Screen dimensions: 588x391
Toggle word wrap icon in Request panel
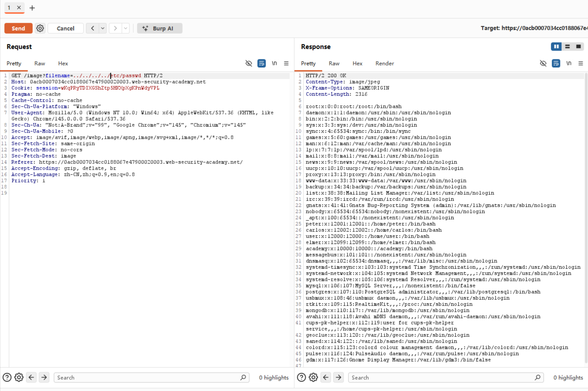click(261, 63)
